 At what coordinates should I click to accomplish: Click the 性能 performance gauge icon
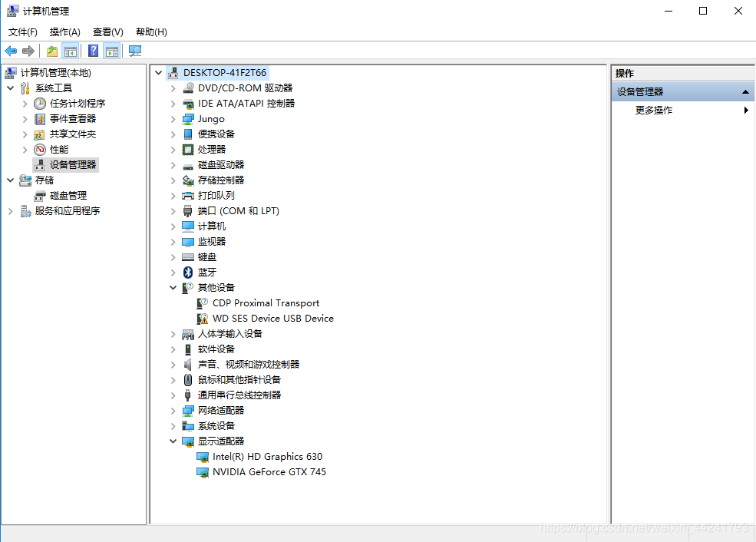pyautogui.click(x=40, y=150)
